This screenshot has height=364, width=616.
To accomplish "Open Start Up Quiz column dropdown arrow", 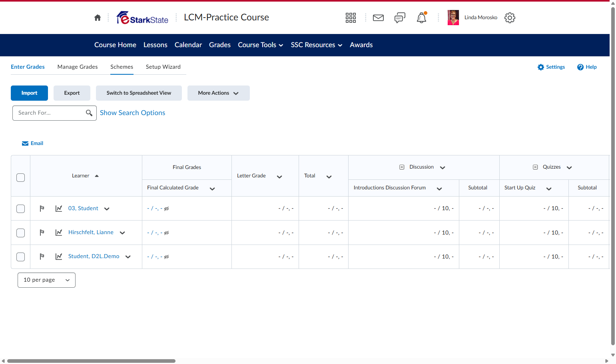I will tap(549, 189).
